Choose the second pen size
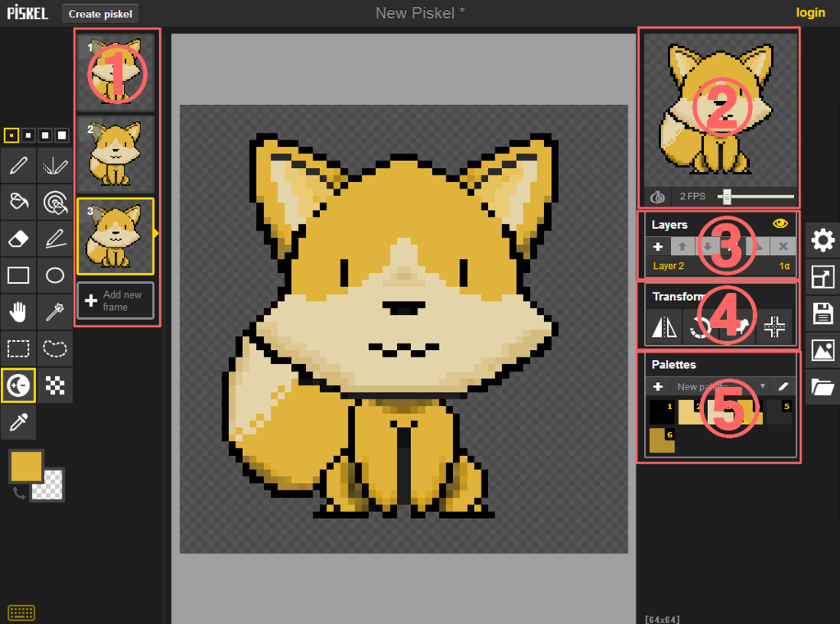The image size is (840, 624). coord(29,135)
